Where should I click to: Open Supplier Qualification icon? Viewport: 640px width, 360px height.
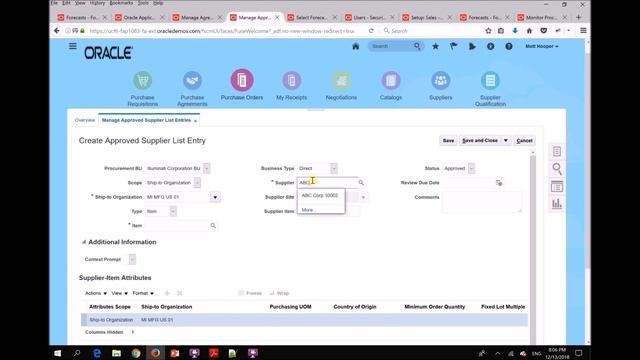(x=490, y=80)
